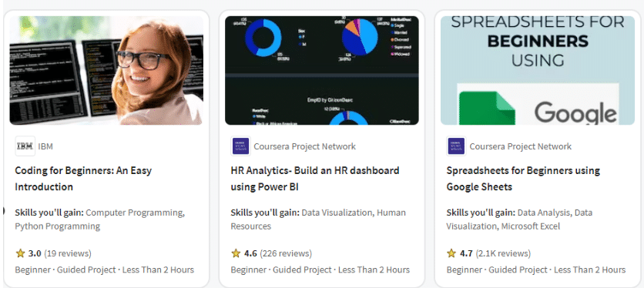Click the 19 reviews count
The width and height of the screenshot is (644, 288).
68,253
